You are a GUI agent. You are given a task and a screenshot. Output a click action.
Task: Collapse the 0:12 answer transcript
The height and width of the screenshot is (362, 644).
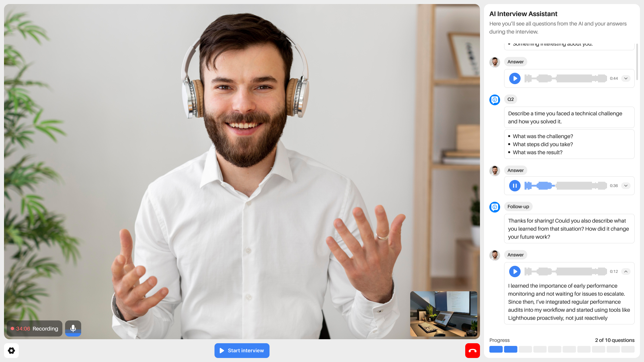(x=626, y=271)
